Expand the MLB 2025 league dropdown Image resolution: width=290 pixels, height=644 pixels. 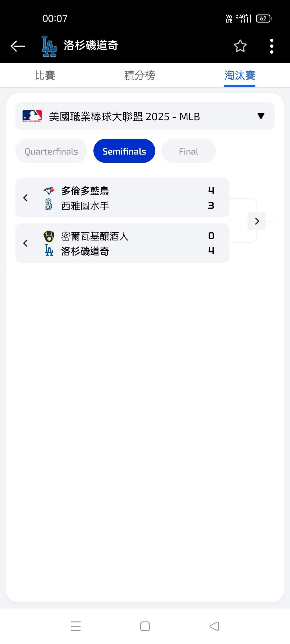point(261,116)
